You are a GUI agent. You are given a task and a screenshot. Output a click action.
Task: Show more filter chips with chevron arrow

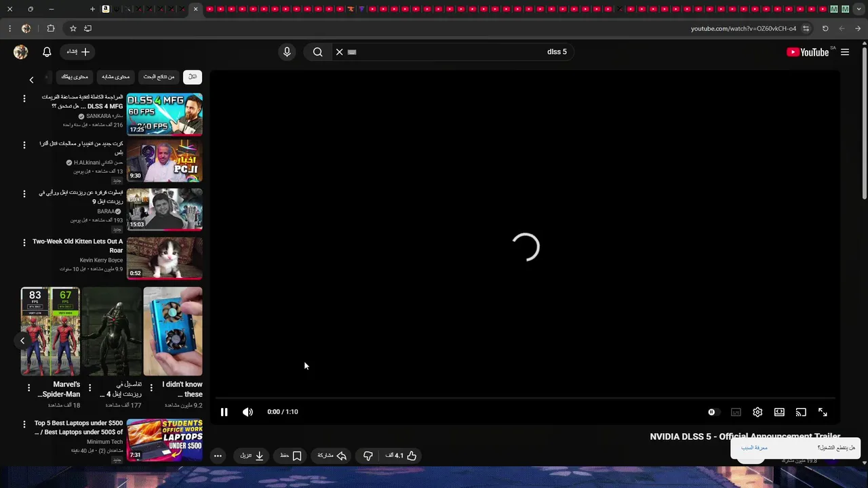click(31, 80)
